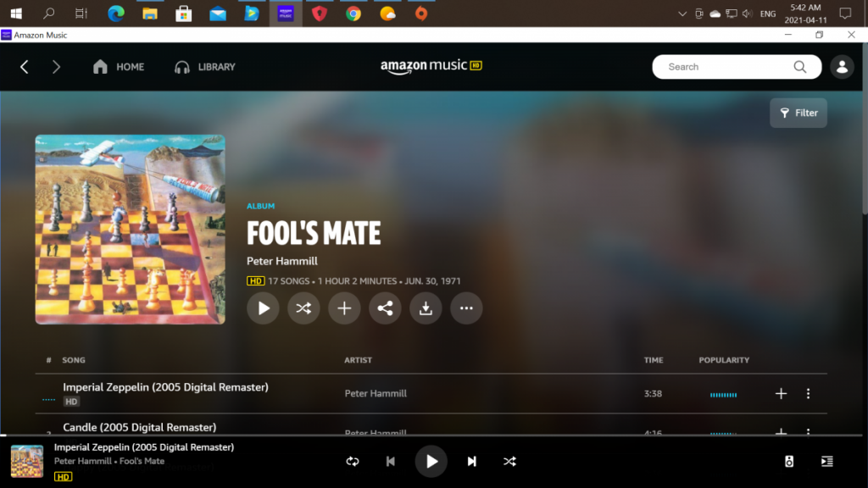
Task: Open Microsoft Store from the taskbar
Action: point(183,14)
